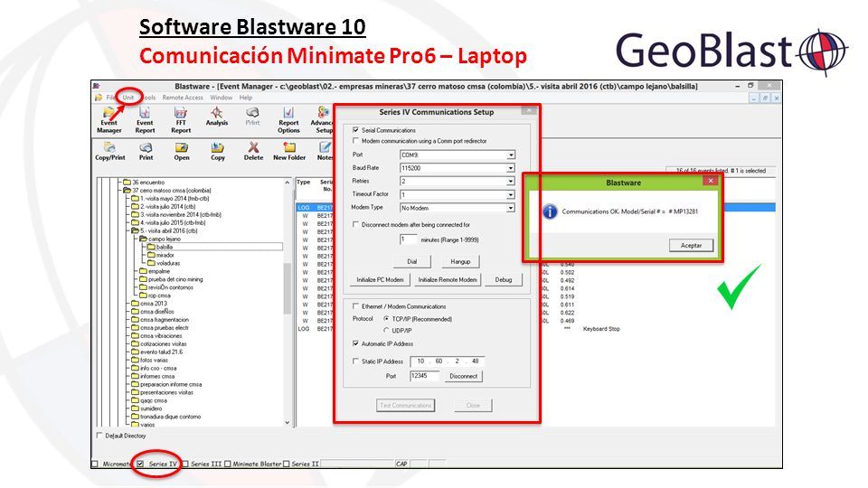Screen dimensions: 868x488
Task: Create a New Folder via toolbar icon
Action: point(289,151)
